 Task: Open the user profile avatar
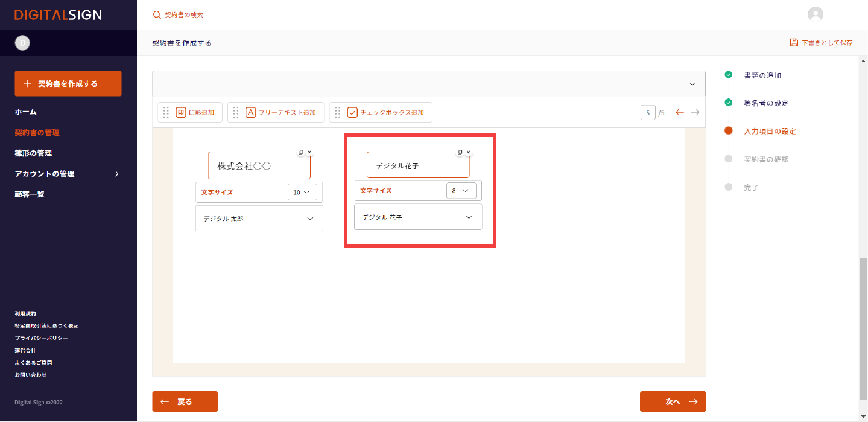point(816,15)
